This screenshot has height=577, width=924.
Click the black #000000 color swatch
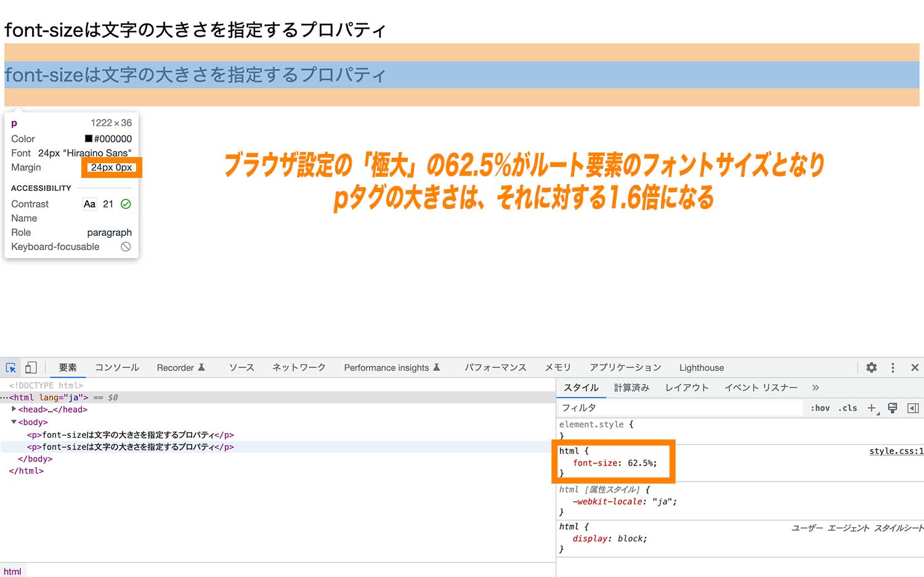pyautogui.click(x=89, y=139)
